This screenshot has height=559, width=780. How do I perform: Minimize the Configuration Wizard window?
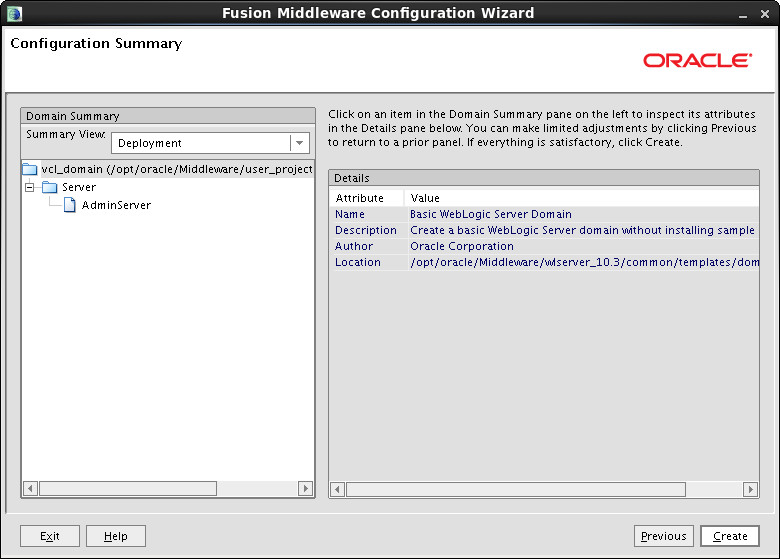point(743,15)
